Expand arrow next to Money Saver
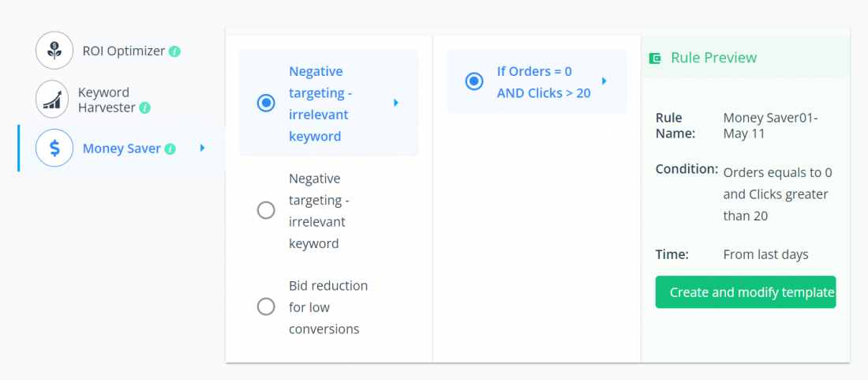 203,148
